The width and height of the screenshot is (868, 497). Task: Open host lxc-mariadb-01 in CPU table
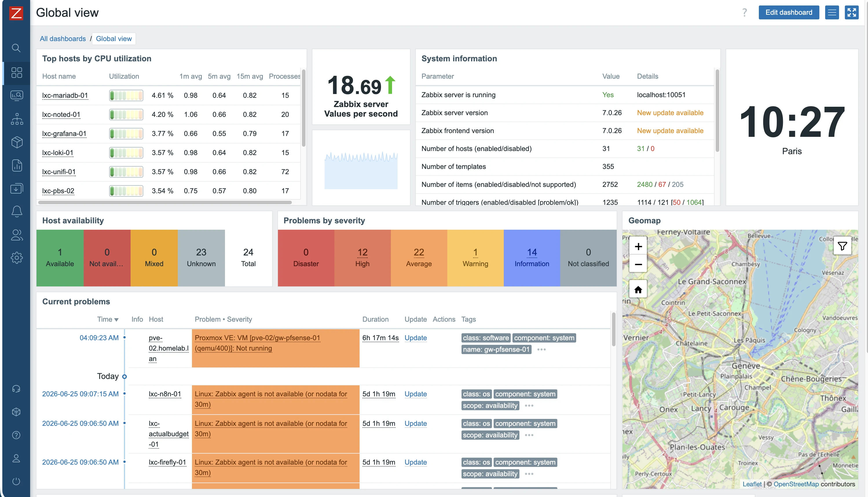pos(65,95)
